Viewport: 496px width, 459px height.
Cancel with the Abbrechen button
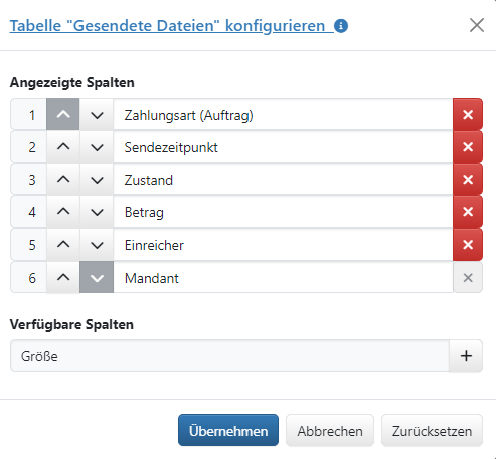click(330, 430)
